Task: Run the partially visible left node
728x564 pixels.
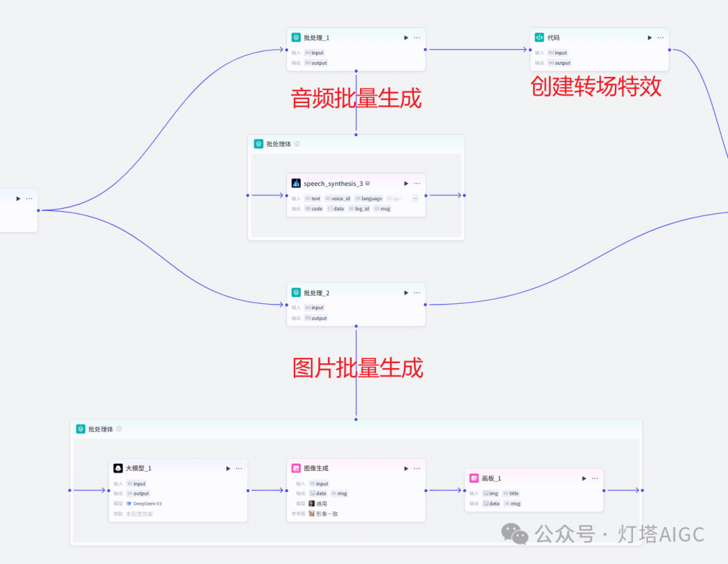Action: (18, 199)
